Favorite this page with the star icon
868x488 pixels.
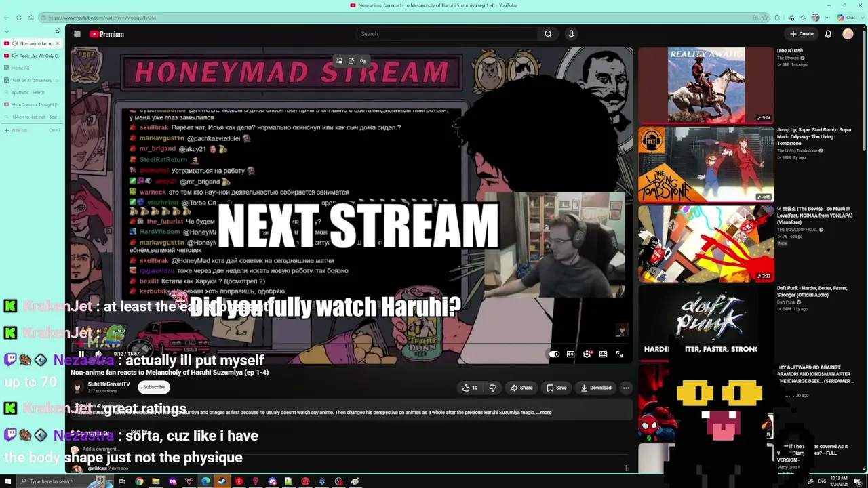point(766,18)
